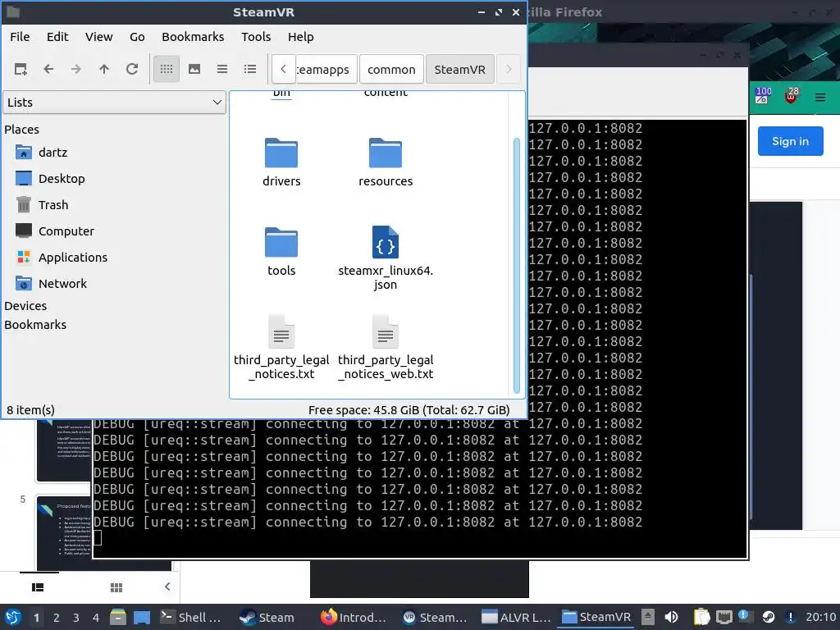Viewport: 840px width, 630px height.
Task: Click the SteamVR path button
Action: pyautogui.click(x=459, y=69)
